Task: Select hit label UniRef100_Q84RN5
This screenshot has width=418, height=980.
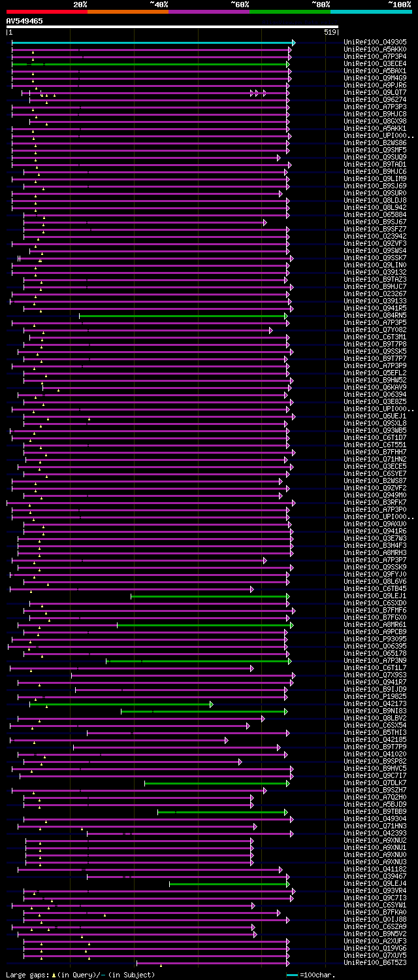Action: (x=374, y=316)
